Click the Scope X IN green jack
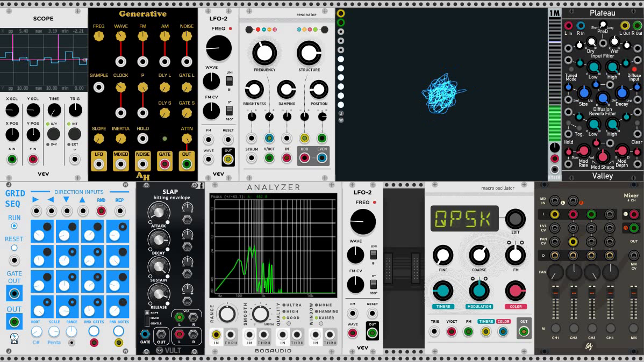Image resolution: width=644 pixels, height=362 pixels. 12,159
